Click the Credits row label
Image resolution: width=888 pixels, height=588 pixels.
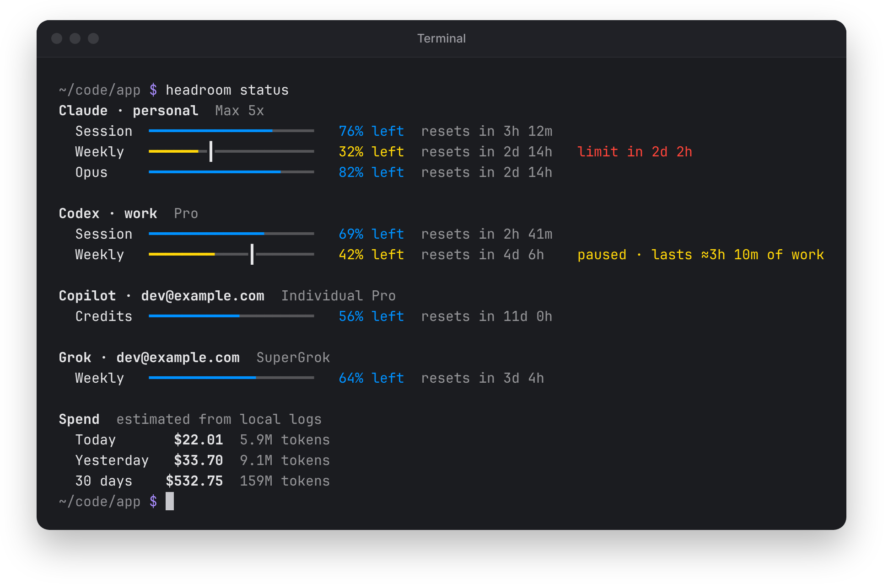click(104, 316)
